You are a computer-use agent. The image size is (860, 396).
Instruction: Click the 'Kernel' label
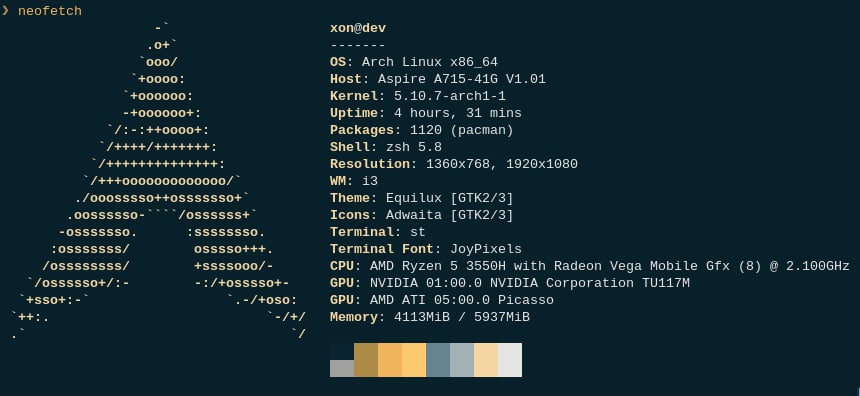pyautogui.click(x=354, y=96)
